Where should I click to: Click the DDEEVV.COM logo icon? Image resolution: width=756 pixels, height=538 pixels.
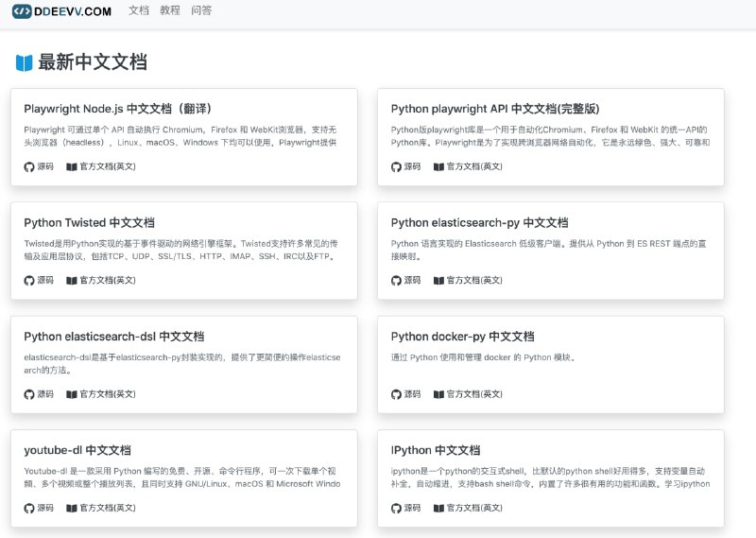pyautogui.click(x=22, y=11)
